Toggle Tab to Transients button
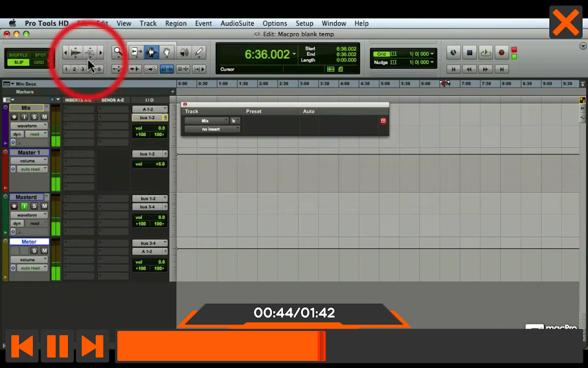Screen dimensions: 588x368 [x=135, y=69]
